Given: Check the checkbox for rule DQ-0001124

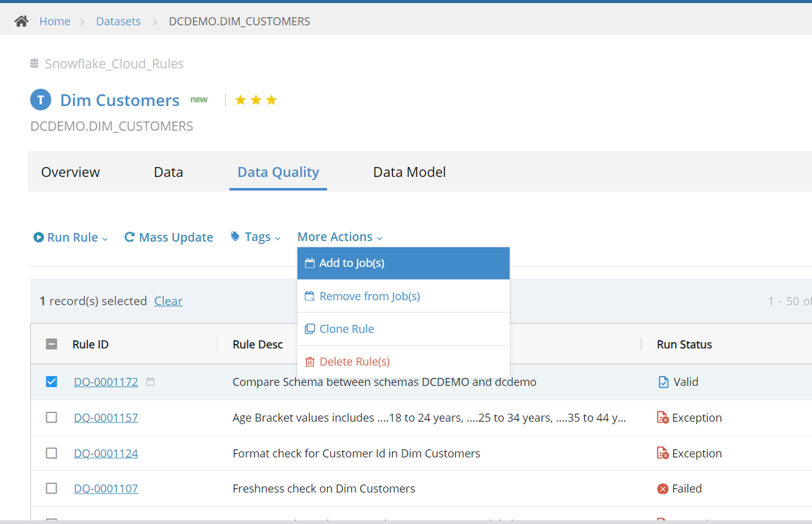Looking at the screenshot, I should pos(52,454).
